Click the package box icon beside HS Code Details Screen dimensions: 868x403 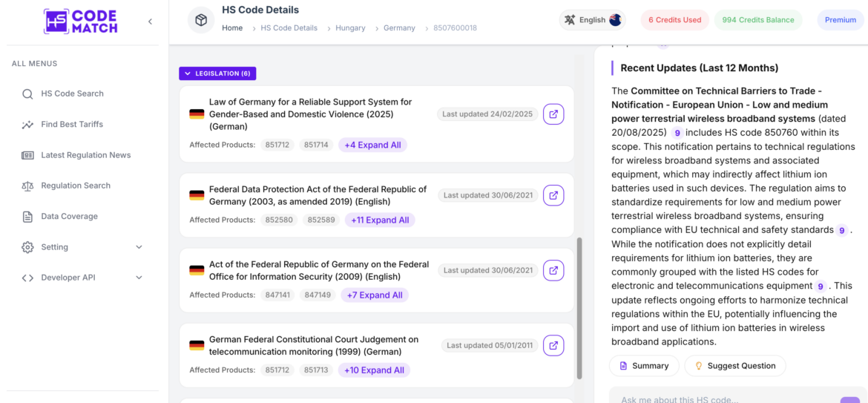[201, 21]
